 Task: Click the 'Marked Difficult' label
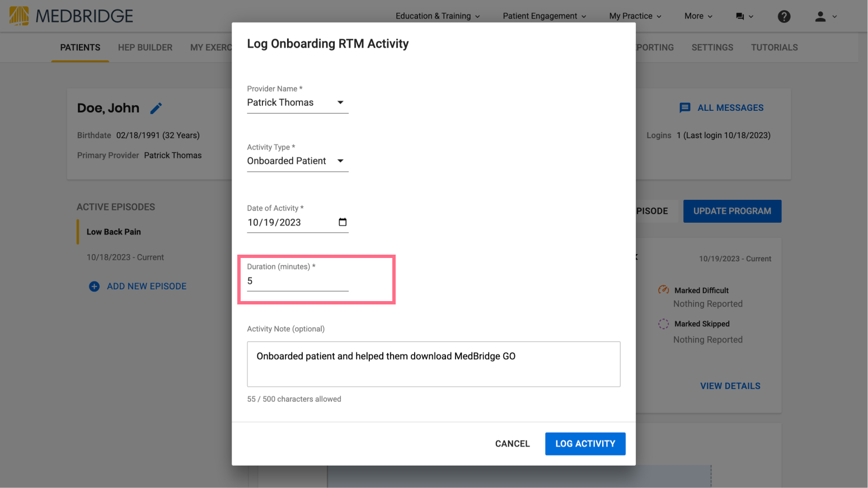coord(701,290)
